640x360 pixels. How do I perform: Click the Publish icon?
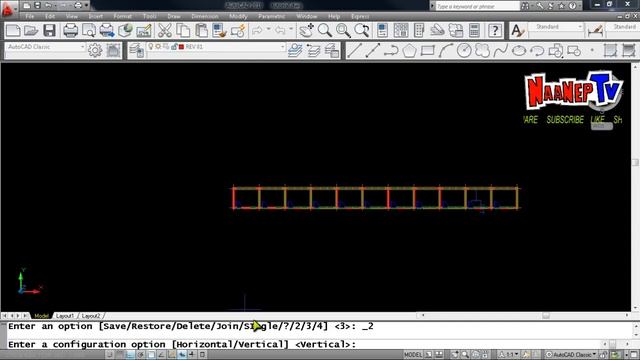click(x=107, y=31)
